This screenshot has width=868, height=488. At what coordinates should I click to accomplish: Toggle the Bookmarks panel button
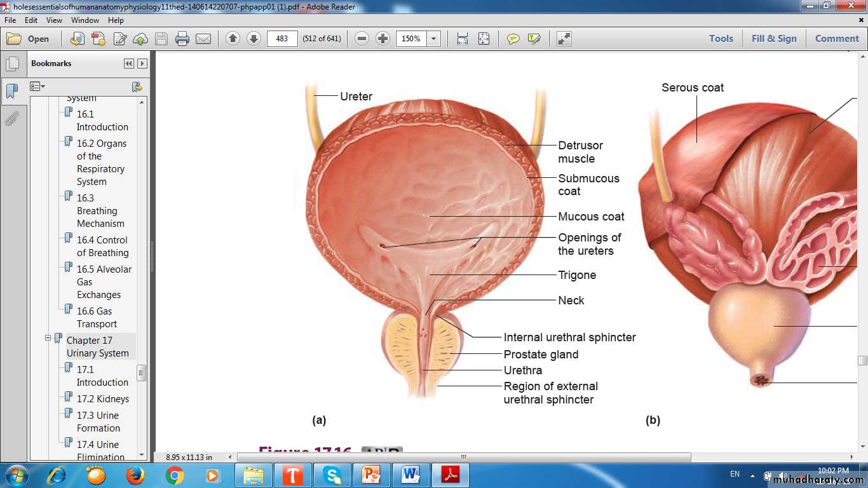click(12, 91)
